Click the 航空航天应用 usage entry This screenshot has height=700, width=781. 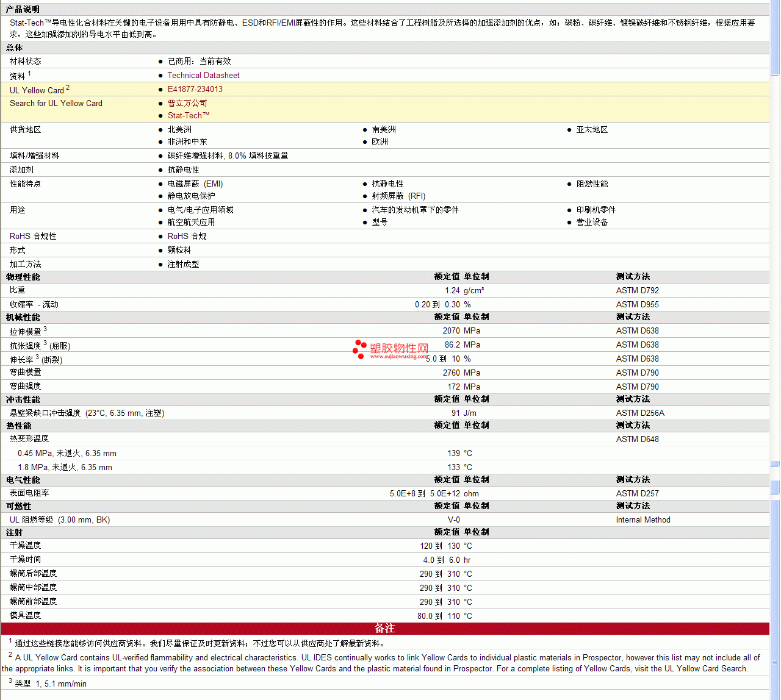(191, 222)
